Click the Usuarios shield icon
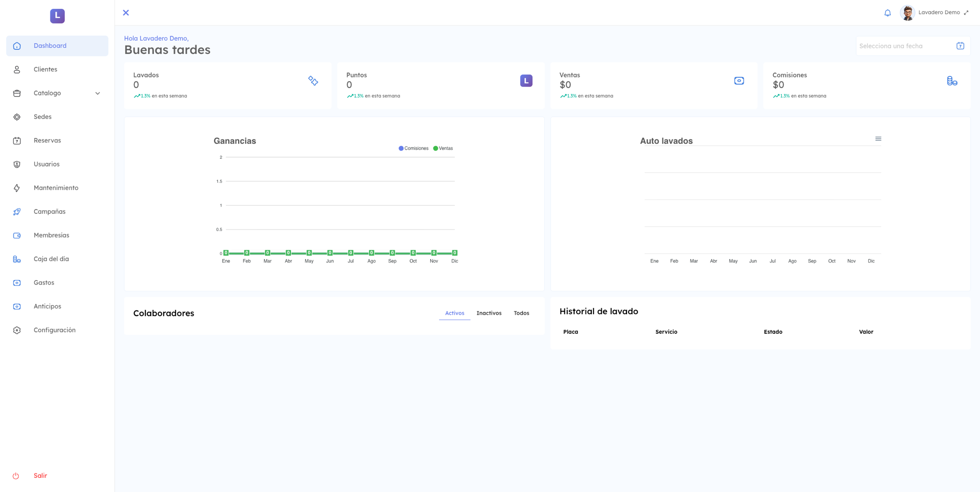 point(17,164)
